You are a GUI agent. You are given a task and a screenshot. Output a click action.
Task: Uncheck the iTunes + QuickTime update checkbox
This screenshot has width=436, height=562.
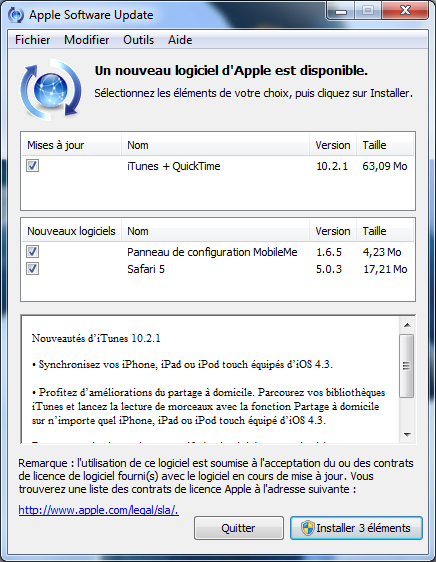point(32,166)
